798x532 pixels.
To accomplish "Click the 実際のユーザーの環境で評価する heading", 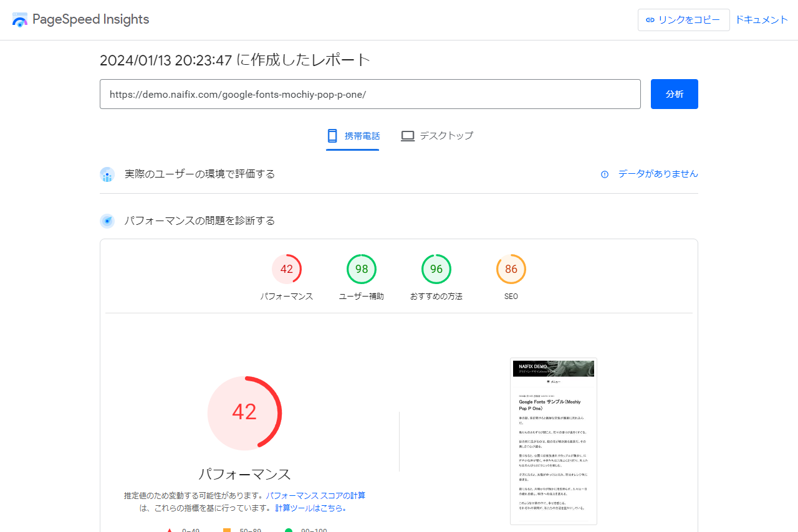I will (x=199, y=174).
